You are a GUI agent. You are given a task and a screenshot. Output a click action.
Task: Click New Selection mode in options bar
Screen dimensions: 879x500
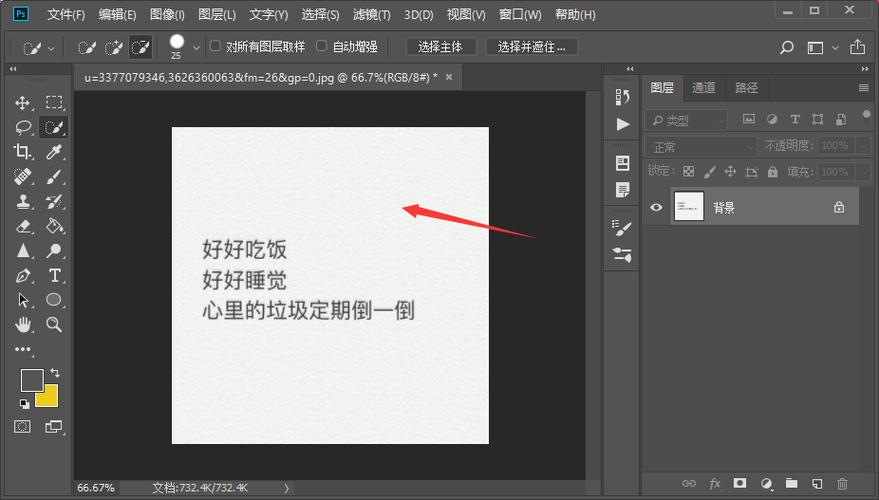[86, 48]
